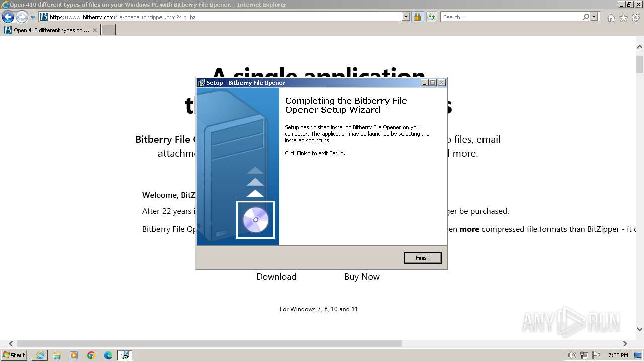The image size is (644, 362).
Task: Open File Explorer from taskbar
Action: pyautogui.click(x=57, y=355)
